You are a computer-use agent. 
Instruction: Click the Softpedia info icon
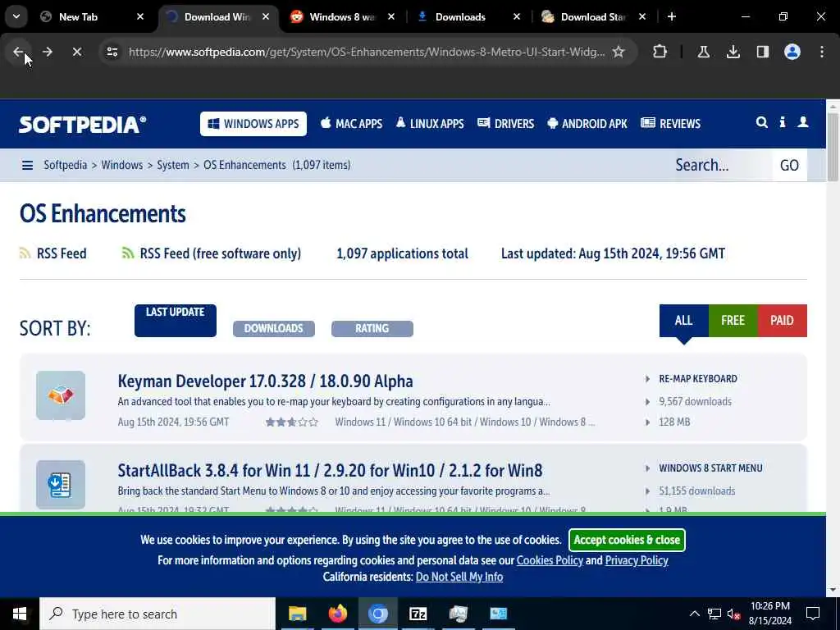(x=783, y=123)
